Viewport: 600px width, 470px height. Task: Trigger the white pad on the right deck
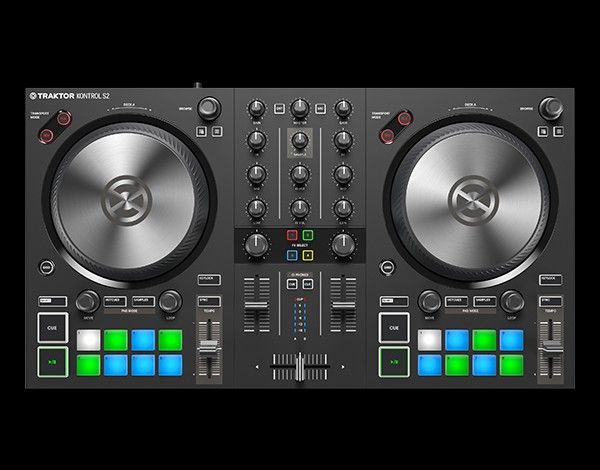tap(430, 340)
